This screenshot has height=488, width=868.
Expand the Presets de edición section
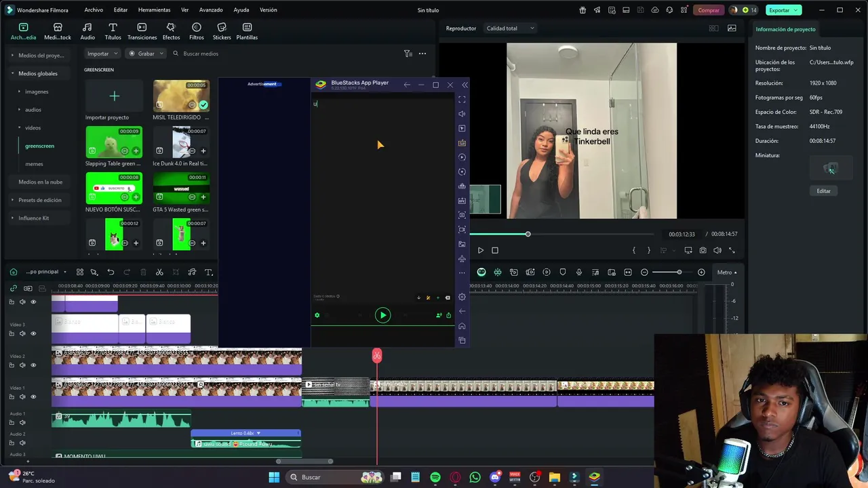tap(12, 200)
